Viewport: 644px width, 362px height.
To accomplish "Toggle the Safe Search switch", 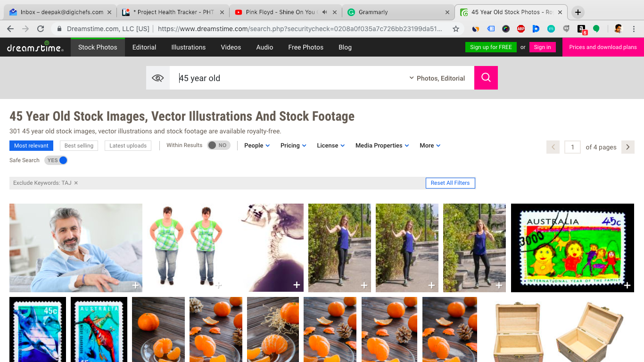I will [56, 160].
